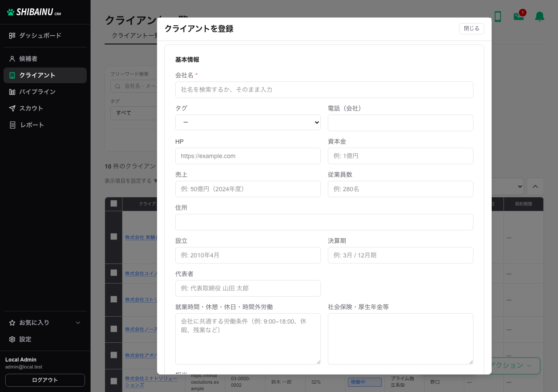Check the 株式会社アオ row checkbox
The height and width of the screenshot is (392, 558).
(x=114, y=355)
